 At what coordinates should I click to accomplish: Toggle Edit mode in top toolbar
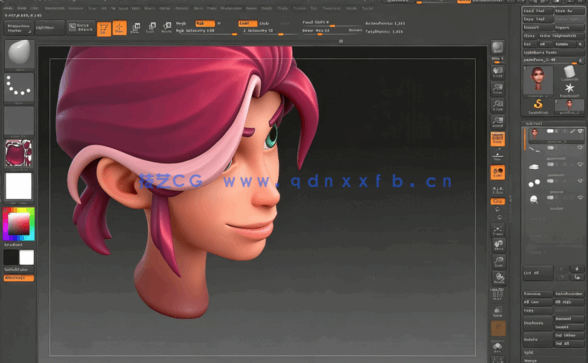click(104, 28)
